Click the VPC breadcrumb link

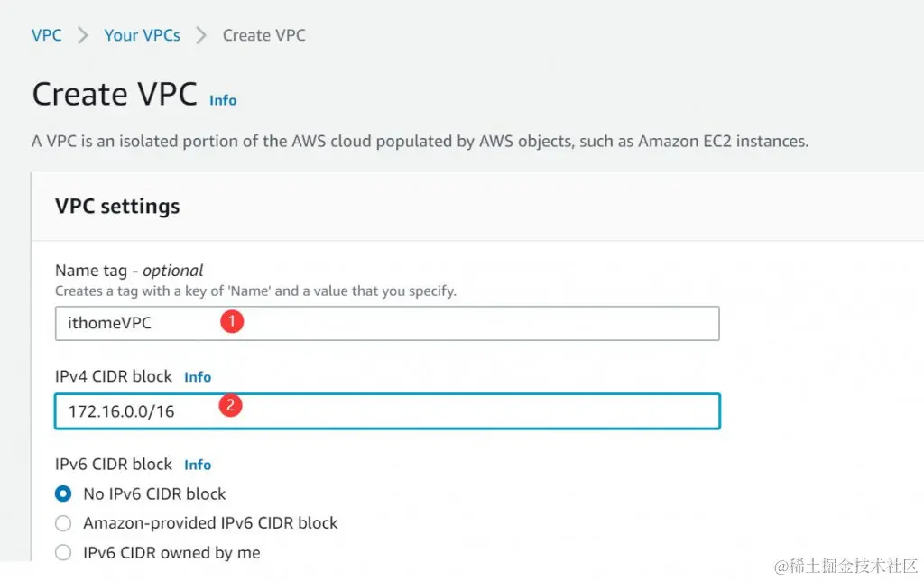pos(47,35)
